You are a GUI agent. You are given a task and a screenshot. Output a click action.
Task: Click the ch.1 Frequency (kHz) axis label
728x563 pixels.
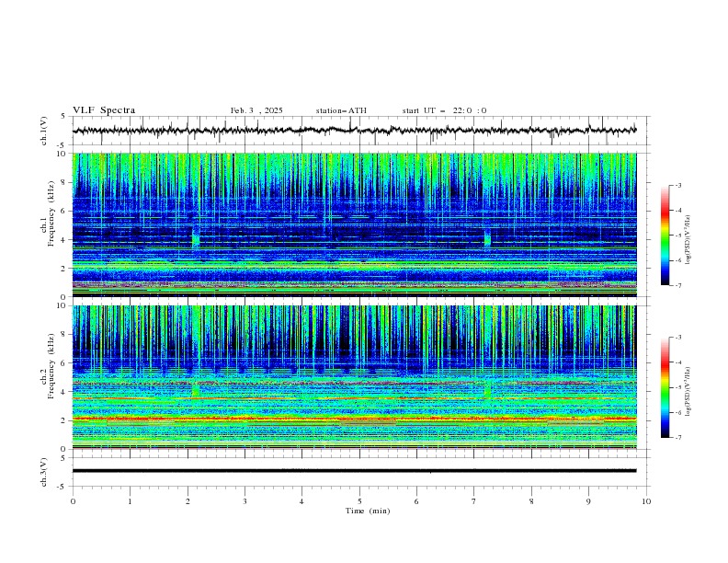(x=48, y=213)
